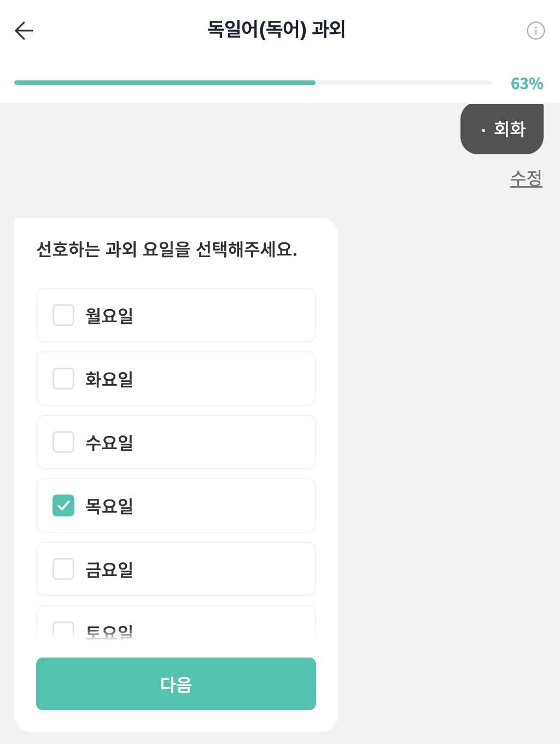Screen dimensions: 560x744
Task: Click the question text about preferred days
Action: (167, 249)
